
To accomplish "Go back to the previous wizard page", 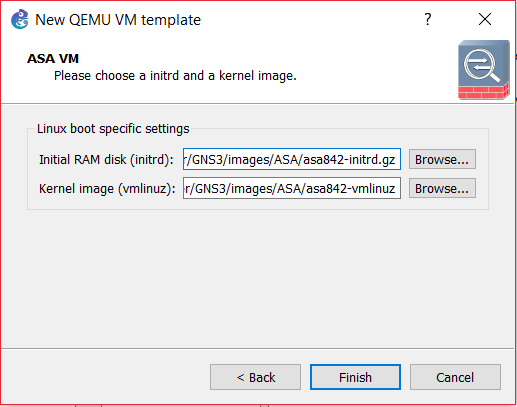I will [255, 377].
